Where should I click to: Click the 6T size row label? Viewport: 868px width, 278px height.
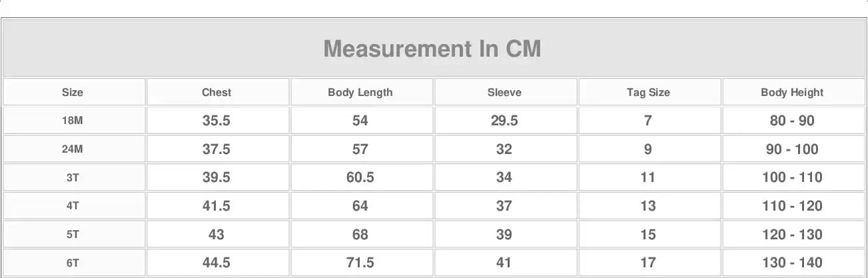pyautogui.click(x=73, y=263)
